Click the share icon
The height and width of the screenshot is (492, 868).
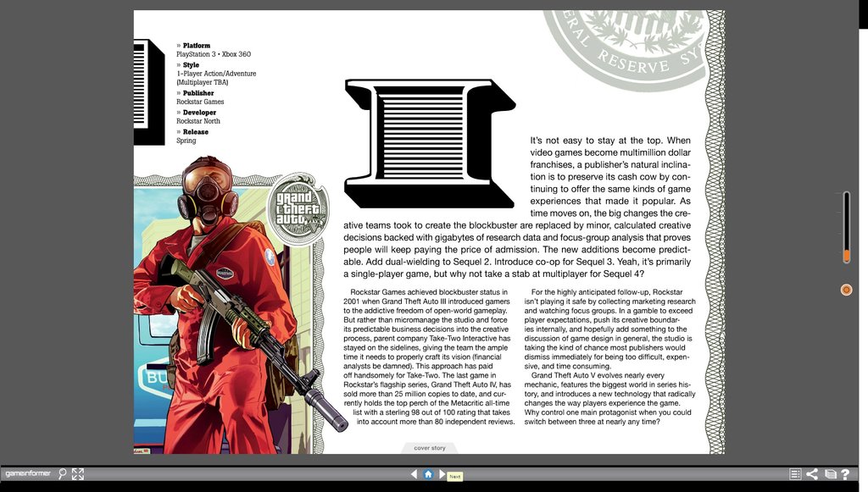(812, 474)
